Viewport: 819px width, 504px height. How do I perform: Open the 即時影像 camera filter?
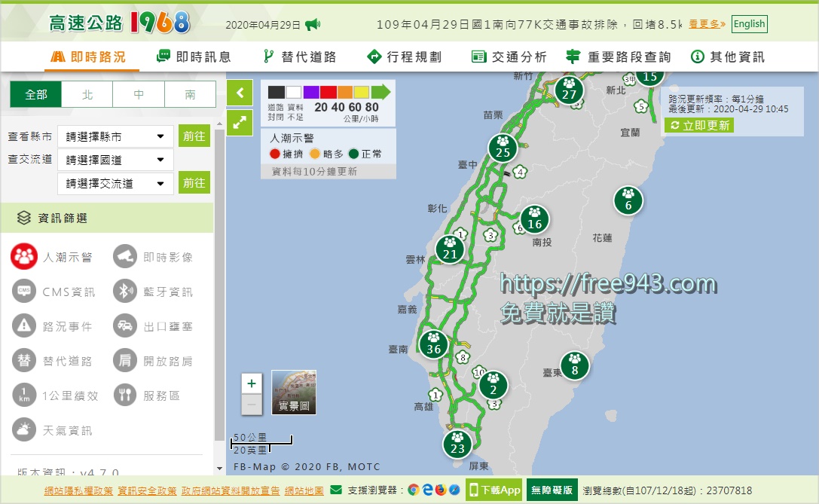(x=124, y=255)
